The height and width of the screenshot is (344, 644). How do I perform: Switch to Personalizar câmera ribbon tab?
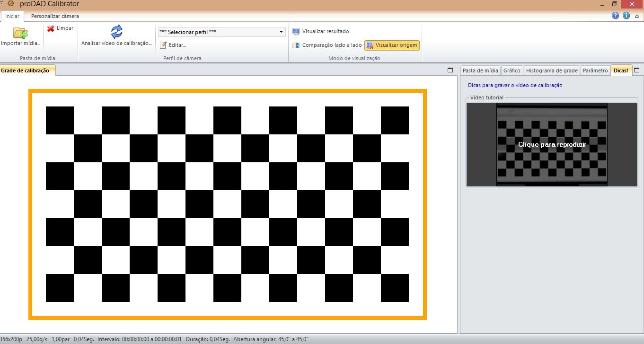click(55, 16)
